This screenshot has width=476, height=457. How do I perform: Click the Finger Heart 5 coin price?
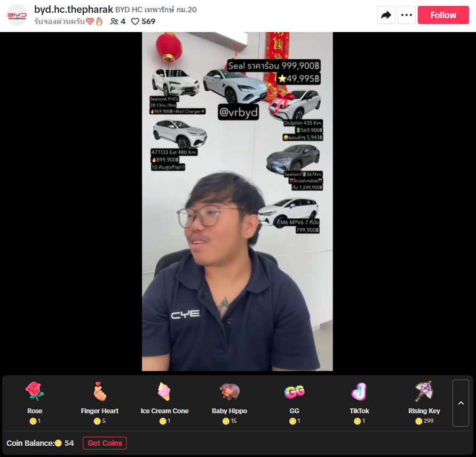100,421
